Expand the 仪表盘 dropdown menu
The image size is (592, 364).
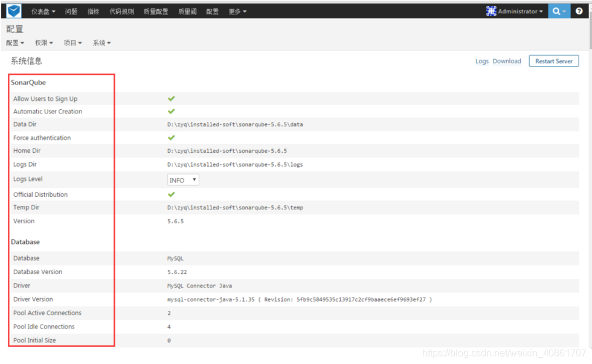43,11
